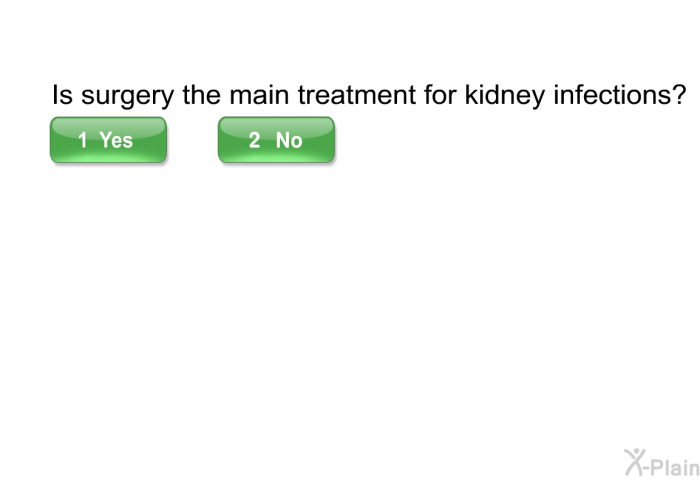Screen dimensions: 700x480
Task: Click the "Plain" text of the logo
Action: 676,467
